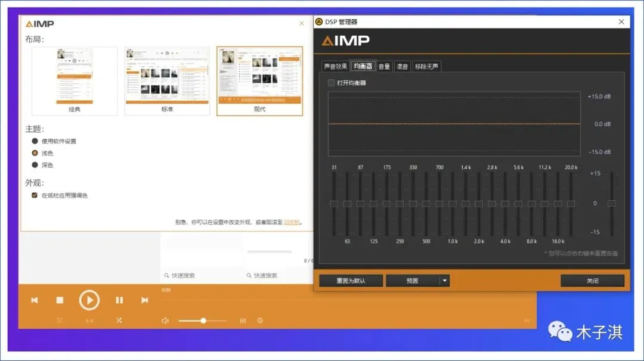Click the 预置 presets button
This screenshot has width=644, height=361.
pyautogui.click(x=413, y=281)
